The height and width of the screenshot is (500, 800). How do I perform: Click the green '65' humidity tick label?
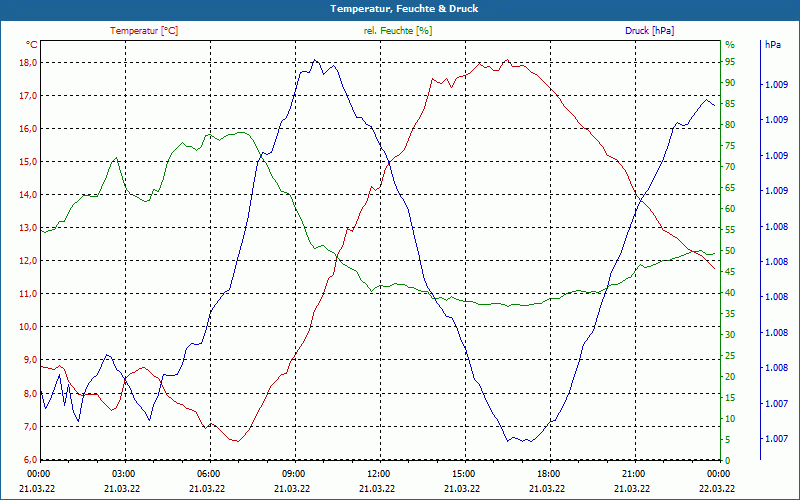coord(730,188)
